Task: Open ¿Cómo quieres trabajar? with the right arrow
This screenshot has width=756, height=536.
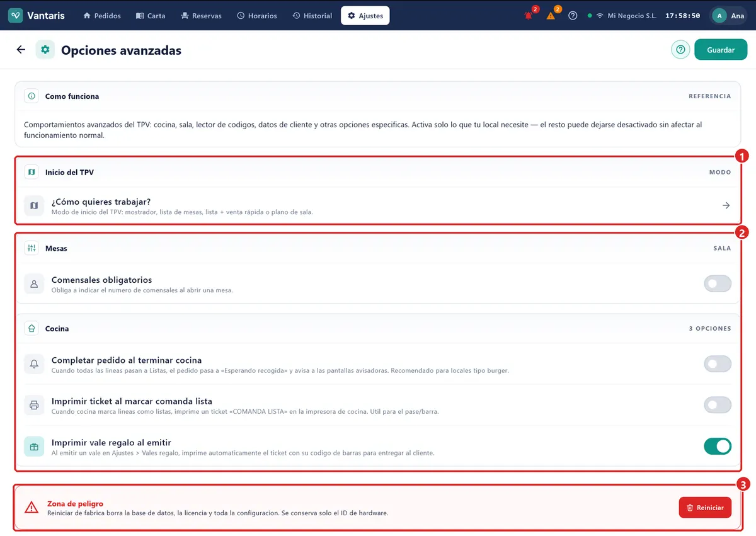Action: (x=726, y=205)
